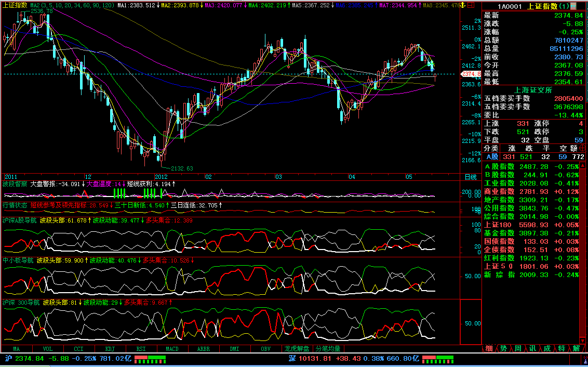Click the 上海证交所 section header
Image resolution: width=588 pixels, height=367 pixels.
(x=532, y=90)
